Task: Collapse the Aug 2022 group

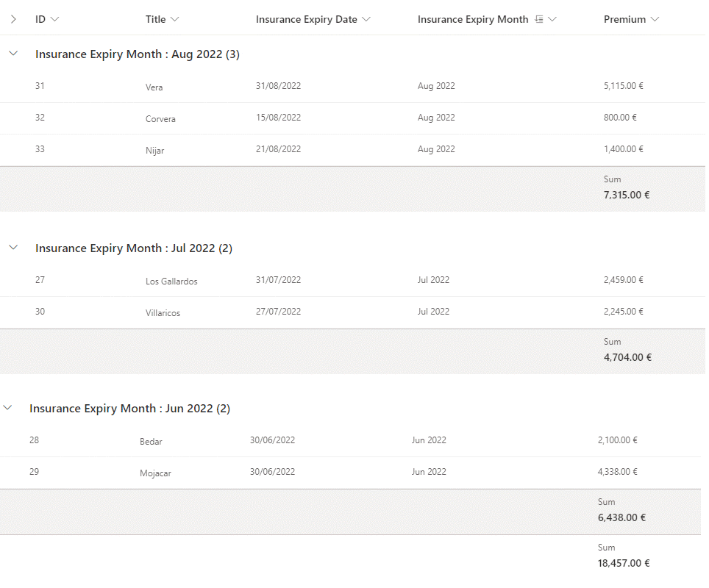Action: tap(13, 54)
